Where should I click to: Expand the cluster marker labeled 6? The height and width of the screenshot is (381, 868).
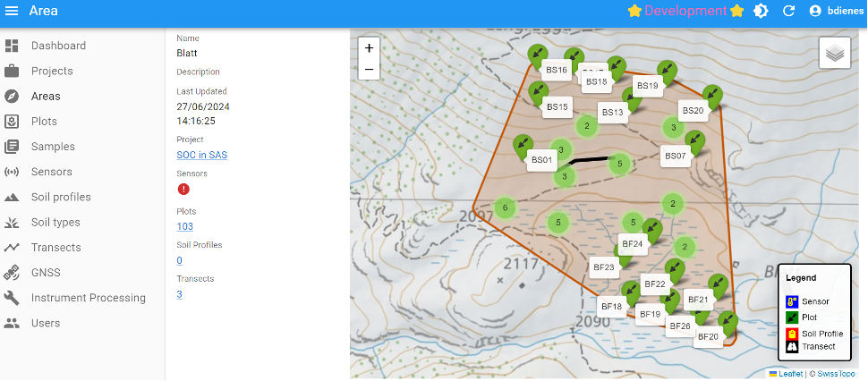click(x=505, y=208)
